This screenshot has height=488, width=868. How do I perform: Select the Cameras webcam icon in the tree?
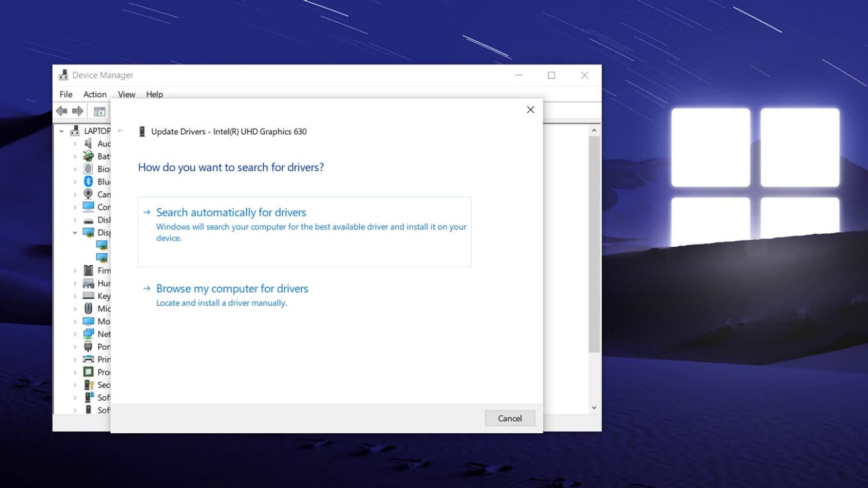tap(88, 194)
